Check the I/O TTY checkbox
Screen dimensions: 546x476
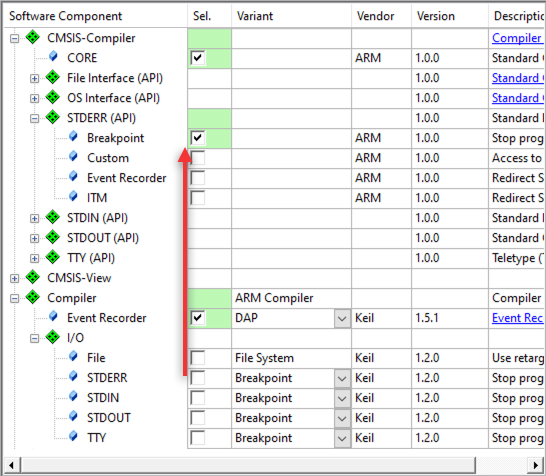[198, 438]
